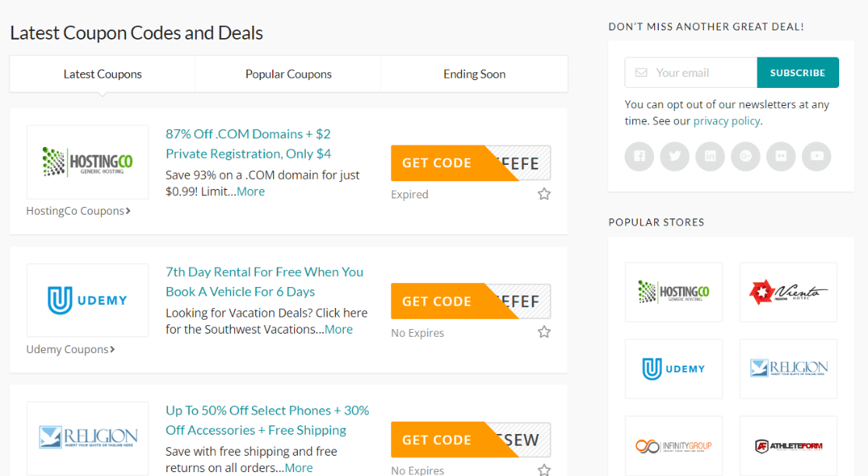Open the Google Plus social icon
868x476 pixels.
click(746, 156)
